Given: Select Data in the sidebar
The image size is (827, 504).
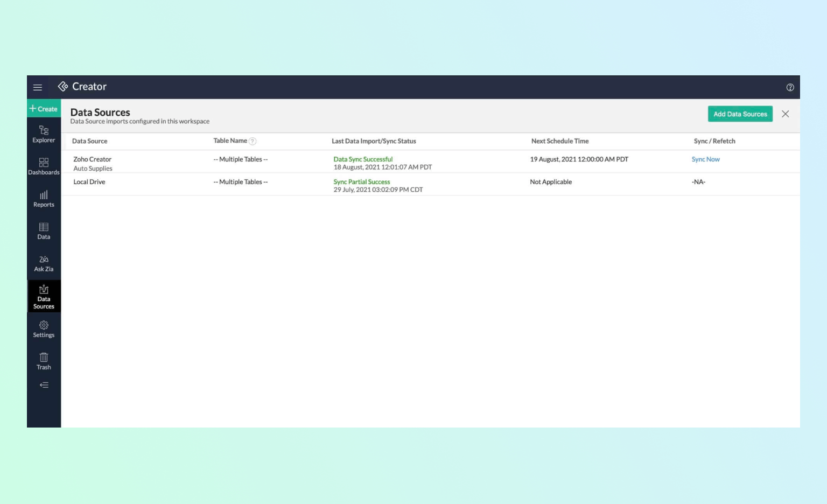Looking at the screenshot, I should click(44, 231).
